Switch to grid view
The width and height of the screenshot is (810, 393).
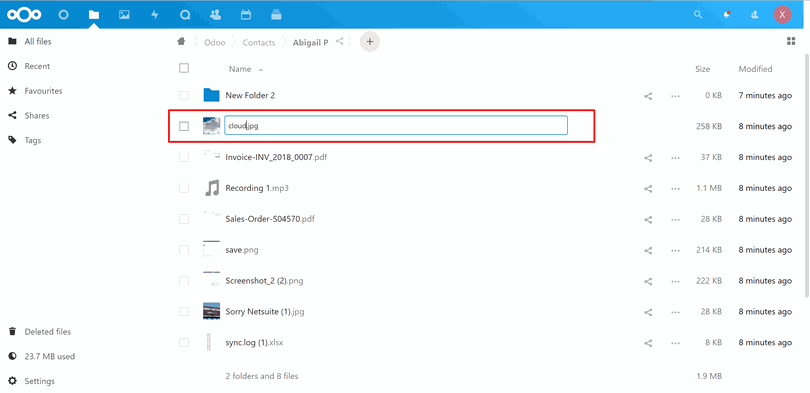coord(791,41)
